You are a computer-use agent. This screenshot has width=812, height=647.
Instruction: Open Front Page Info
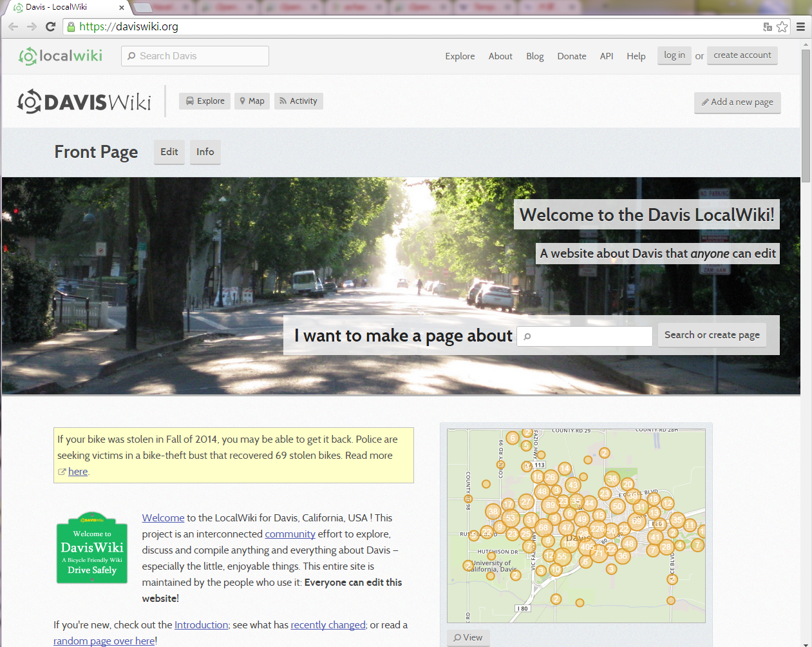click(205, 152)
